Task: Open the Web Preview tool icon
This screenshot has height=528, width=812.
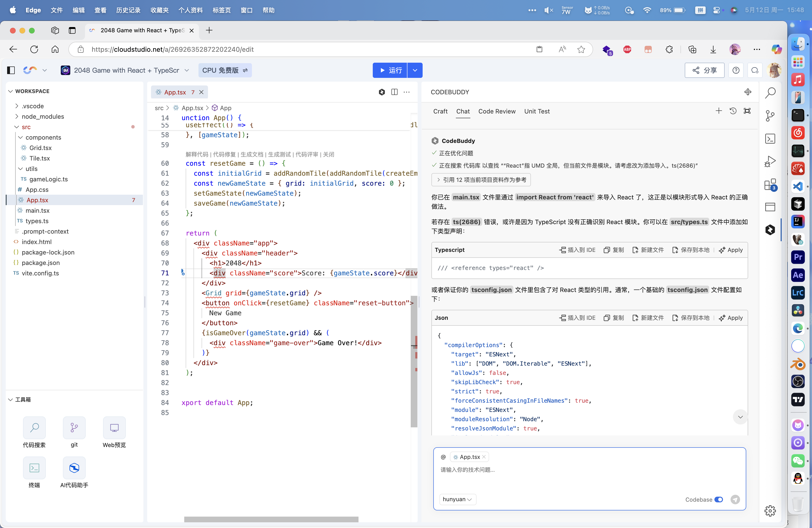Action: click(x=114, y=428)
